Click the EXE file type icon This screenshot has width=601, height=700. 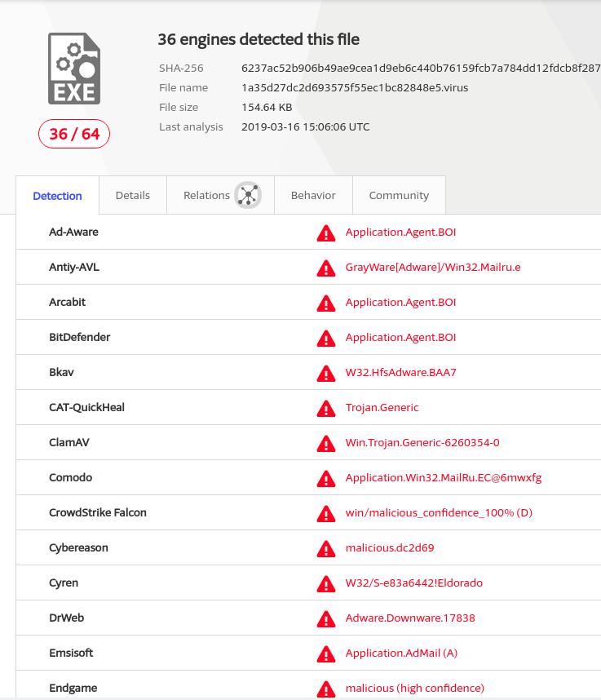(74, 69)
